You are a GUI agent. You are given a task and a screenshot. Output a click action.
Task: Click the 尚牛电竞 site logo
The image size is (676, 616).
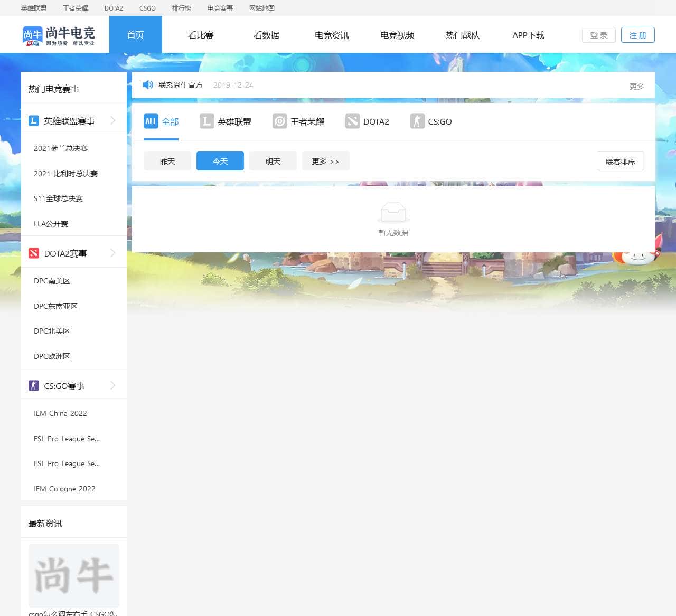[59, 35]
